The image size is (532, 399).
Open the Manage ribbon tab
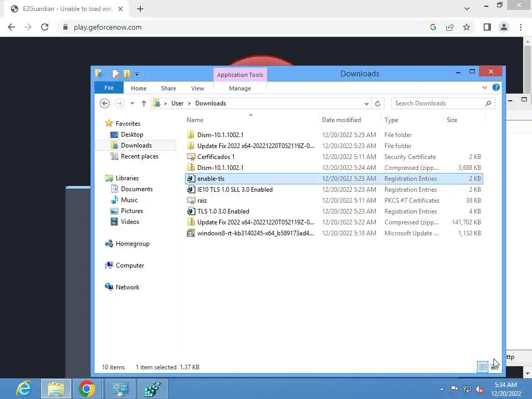click(x=240, y=88)
